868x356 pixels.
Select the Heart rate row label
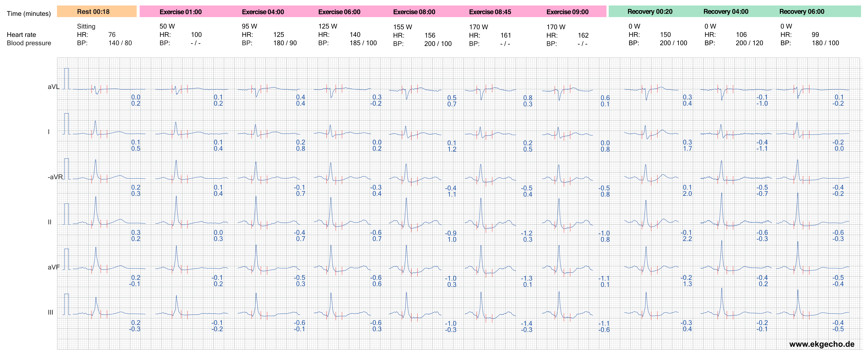21,35
